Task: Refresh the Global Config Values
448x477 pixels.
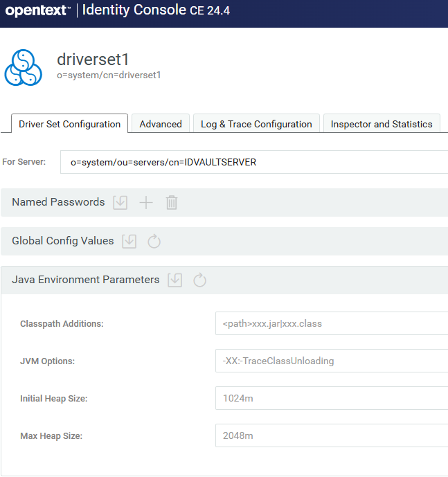Action: click(154, 241)
